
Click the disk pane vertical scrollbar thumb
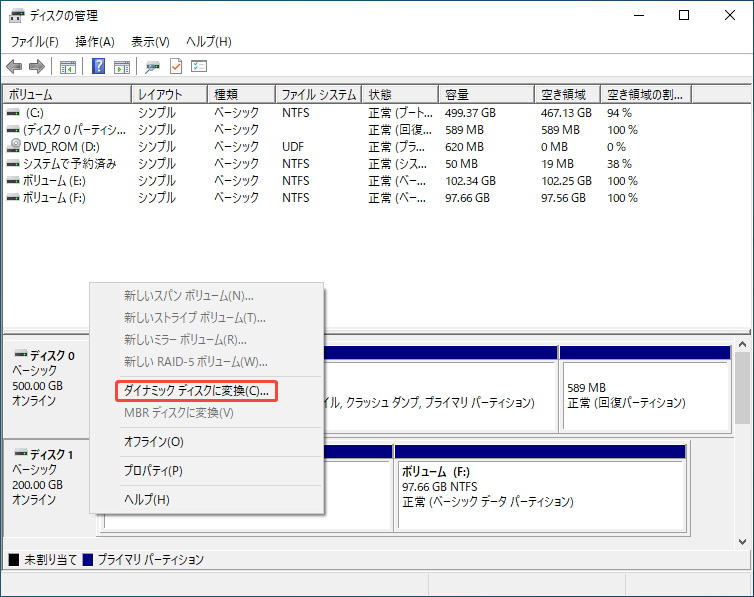tap(742, 388)
